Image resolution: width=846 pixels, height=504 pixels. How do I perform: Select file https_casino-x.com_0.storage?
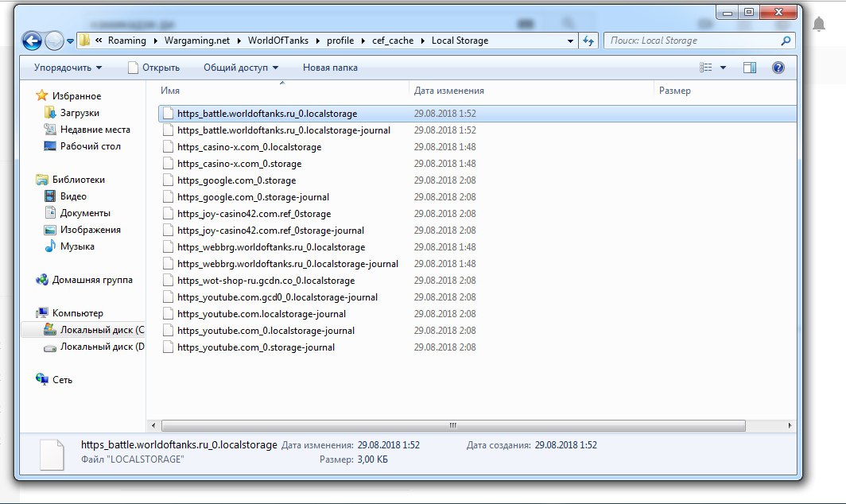[x=239, y=164]
